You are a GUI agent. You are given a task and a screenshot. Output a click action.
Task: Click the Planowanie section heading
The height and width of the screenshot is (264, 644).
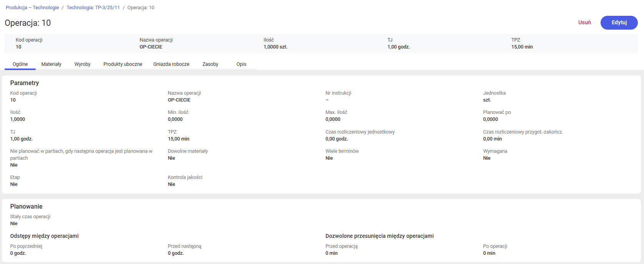click(26, 207)
